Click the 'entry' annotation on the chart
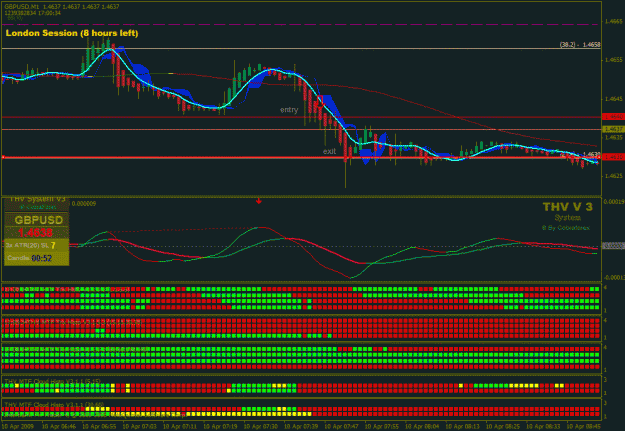 pyautogui.click(x=289, y=110)
